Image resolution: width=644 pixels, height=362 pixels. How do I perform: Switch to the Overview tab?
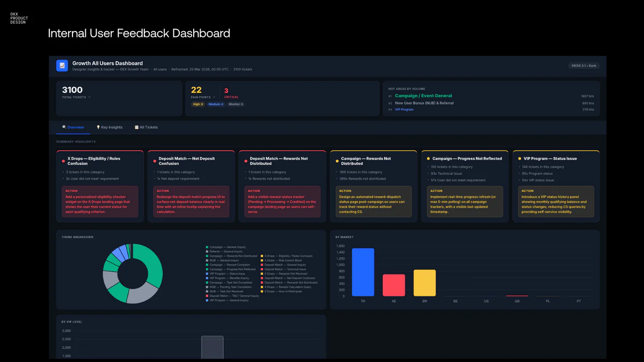[73, 127]
